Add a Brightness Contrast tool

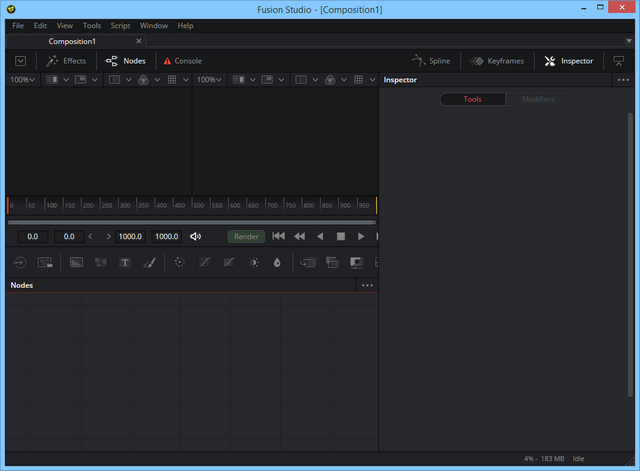(x=254, y=262)
